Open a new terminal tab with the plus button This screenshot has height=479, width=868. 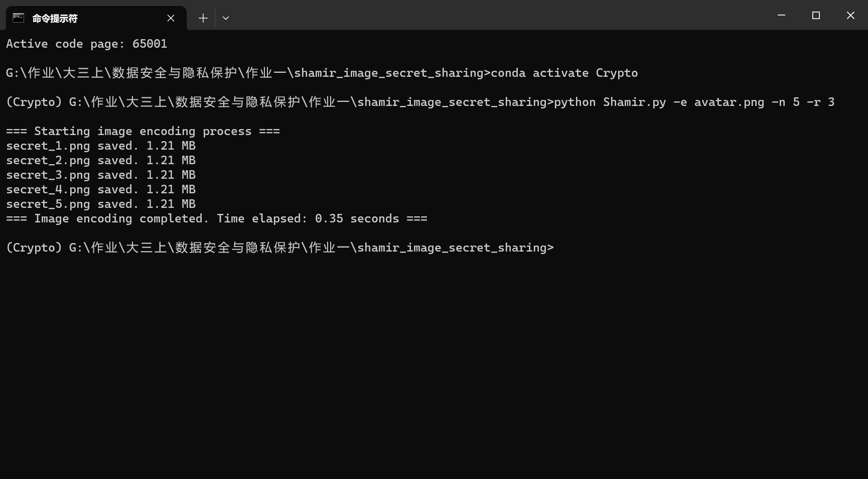click(203, 18)
